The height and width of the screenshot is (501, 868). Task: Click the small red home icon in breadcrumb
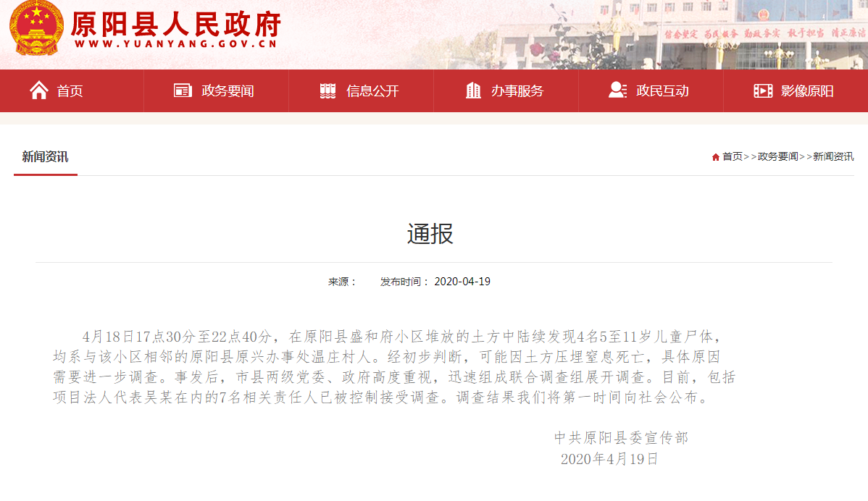(x=716, y=157)
